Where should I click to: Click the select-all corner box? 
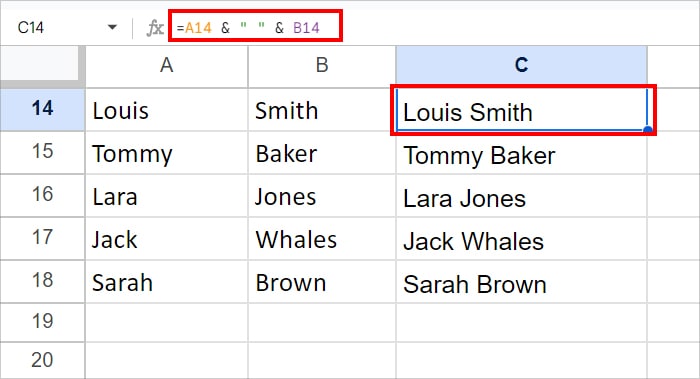pyautogui.click(x=41, y=63)
